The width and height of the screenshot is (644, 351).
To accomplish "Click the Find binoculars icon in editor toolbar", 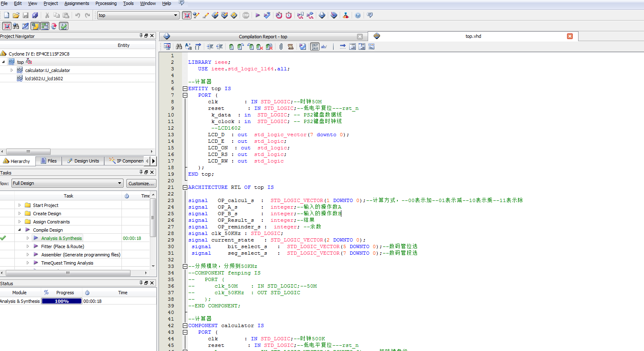I will tap(179, 46).
